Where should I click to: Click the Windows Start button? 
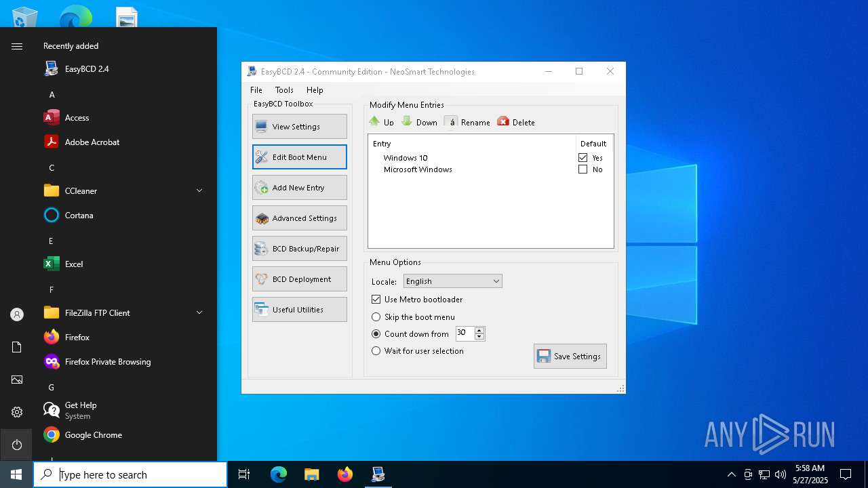pyautogui.click(x=16, y=474)
